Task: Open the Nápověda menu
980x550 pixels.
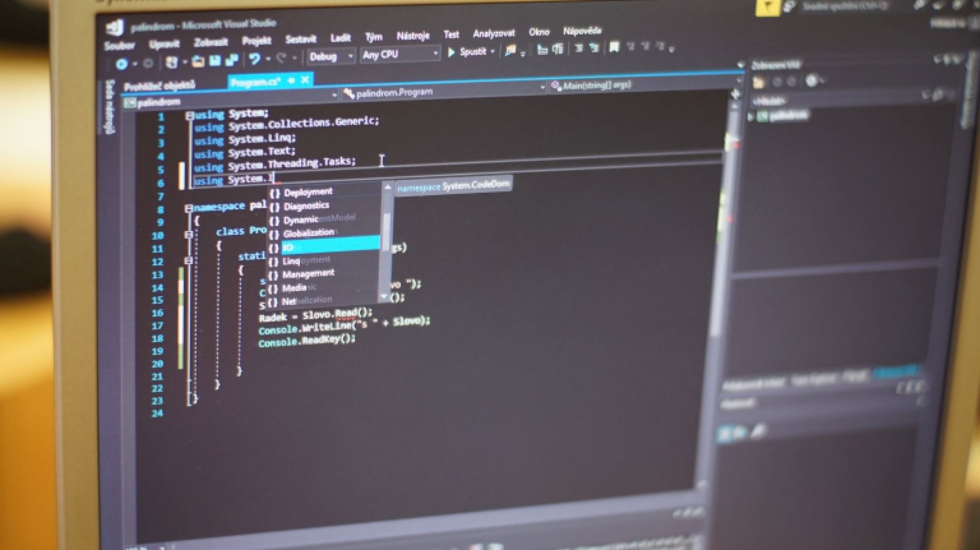Action: point(582,31)
